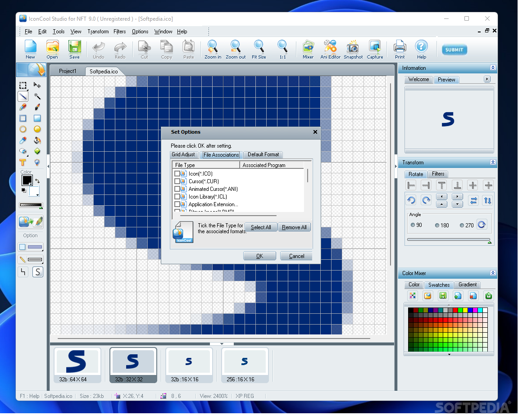This screenshot has height=420, width=518.
Task: Tick the Animated Cursor(*.ANI) checkbox
Action: click(x=177, y=189)
